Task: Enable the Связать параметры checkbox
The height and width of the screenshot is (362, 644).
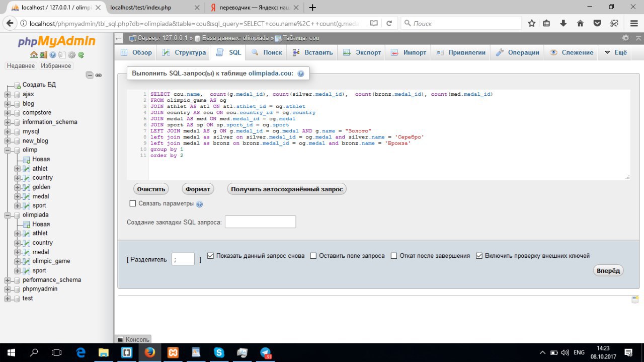Action: (x=133, y=203)
